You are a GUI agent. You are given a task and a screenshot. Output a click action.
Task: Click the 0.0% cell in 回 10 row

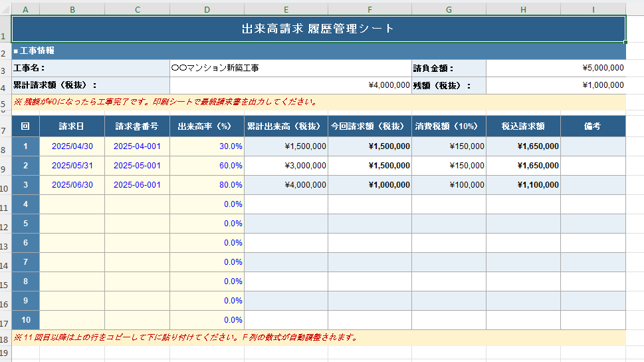point(207,320)
